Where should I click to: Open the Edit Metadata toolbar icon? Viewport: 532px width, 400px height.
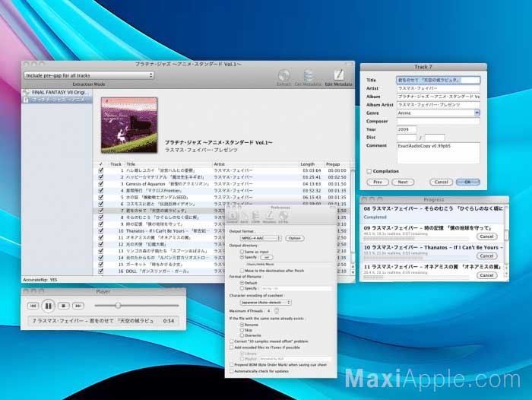[x=338, y=78]
